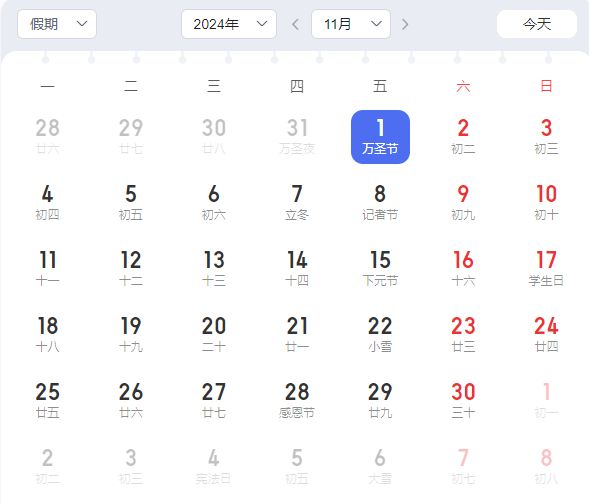Select November 3 初三
589x504 pixels.
tap(546, 137)
